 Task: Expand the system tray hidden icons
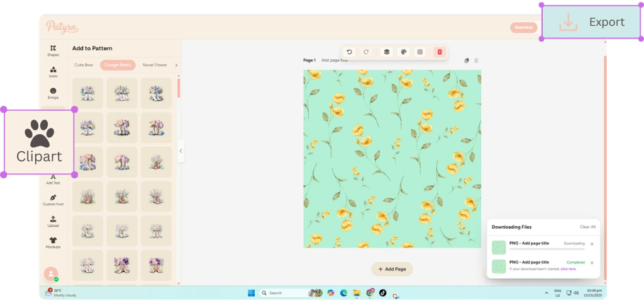(x=546, y=293)
